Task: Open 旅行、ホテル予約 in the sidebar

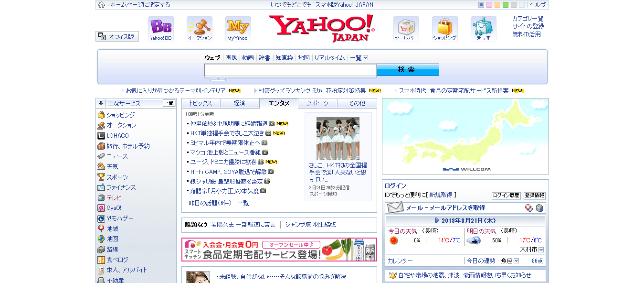Action: pos(128,146)
